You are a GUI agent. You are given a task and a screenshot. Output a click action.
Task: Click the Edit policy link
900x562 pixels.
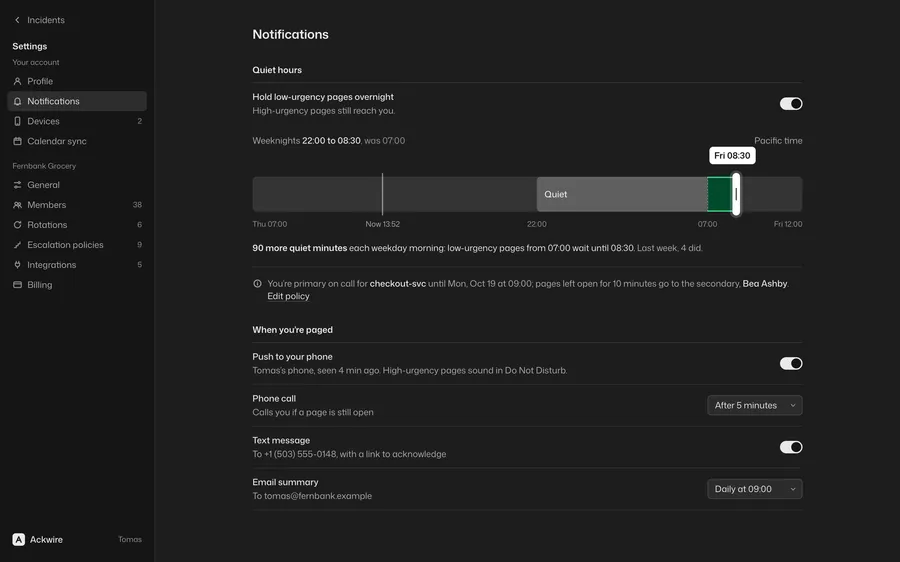(288, 296)
